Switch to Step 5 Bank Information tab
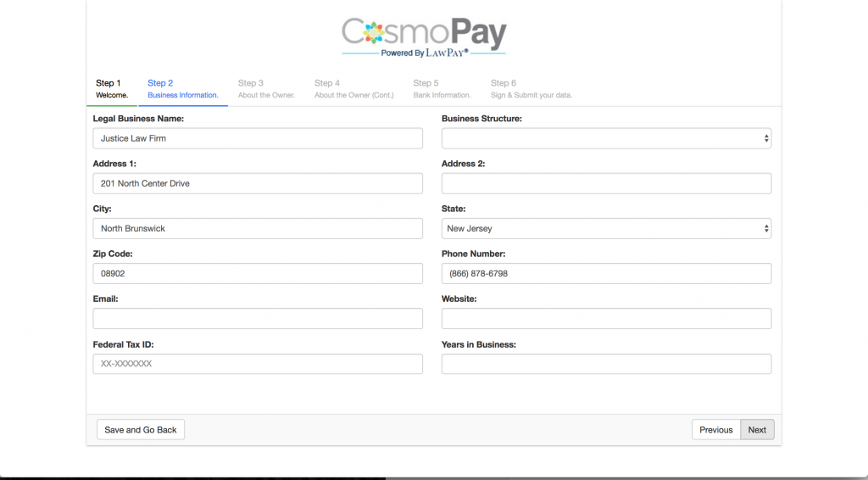 point(442,88)
